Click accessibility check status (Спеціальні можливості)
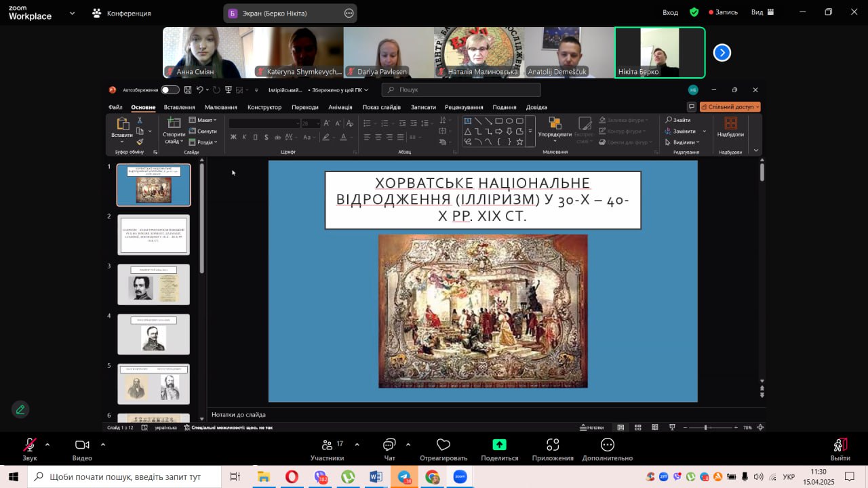This screenshot has height=488, width=868. (x=229, y=428)
